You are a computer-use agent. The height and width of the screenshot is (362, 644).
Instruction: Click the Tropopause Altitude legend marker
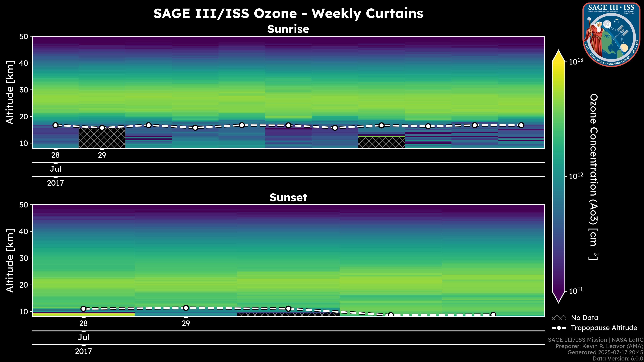pos(559,328)
